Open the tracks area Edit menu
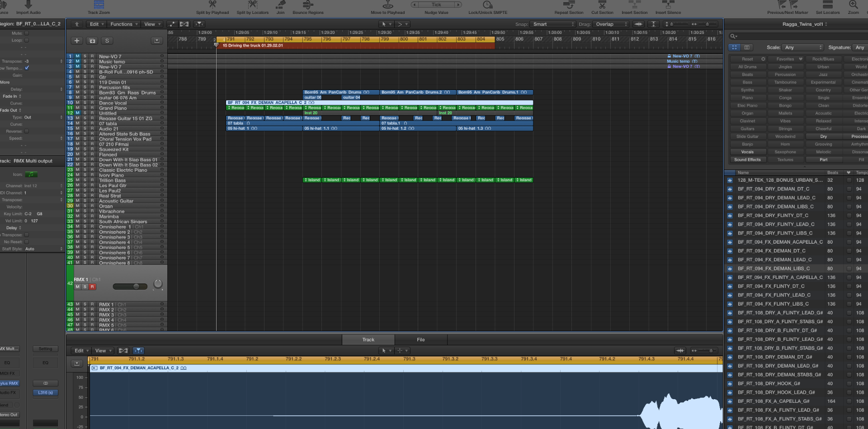This screenshot has height=429, width=868. [x=96, y=24]
